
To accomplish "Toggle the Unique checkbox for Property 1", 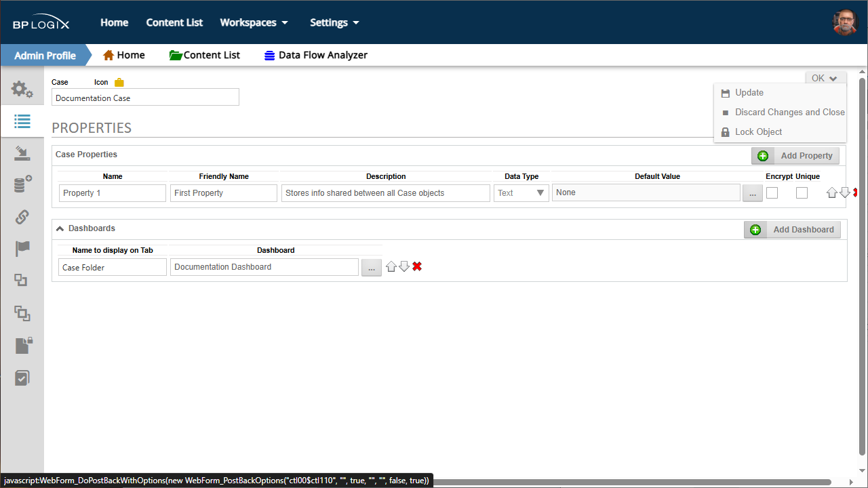I will [802, 193].
